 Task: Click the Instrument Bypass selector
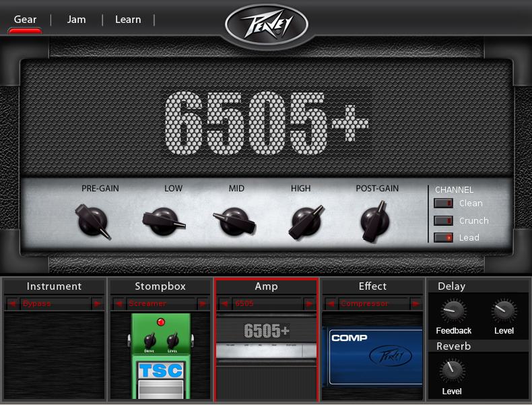55,303
